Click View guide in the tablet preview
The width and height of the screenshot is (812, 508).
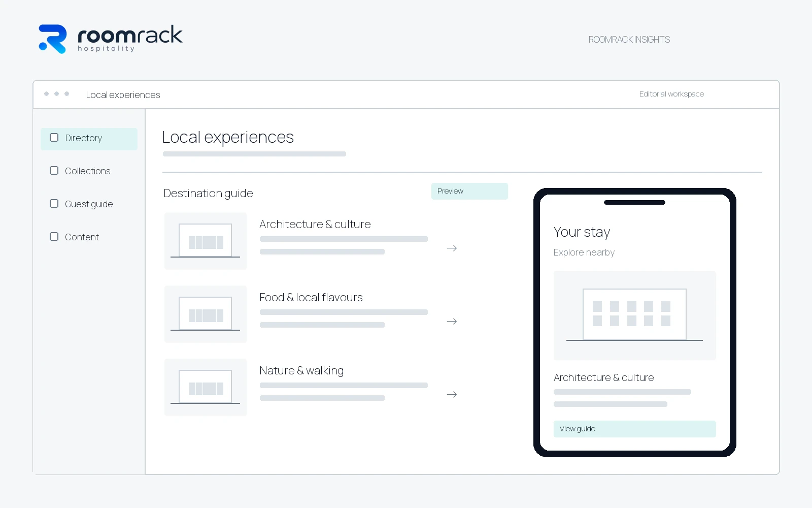click(x=634, y=429)
